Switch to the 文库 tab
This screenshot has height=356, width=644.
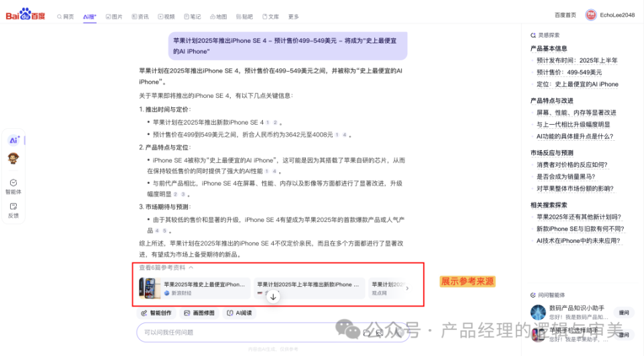pos(270,17)
